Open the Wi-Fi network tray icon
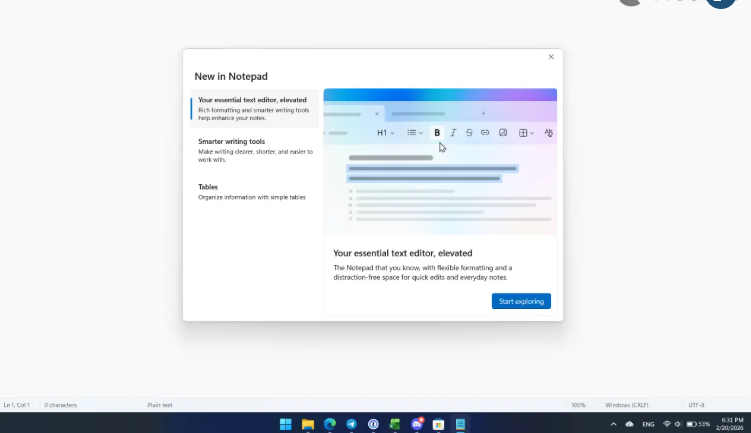 [667, 424]
